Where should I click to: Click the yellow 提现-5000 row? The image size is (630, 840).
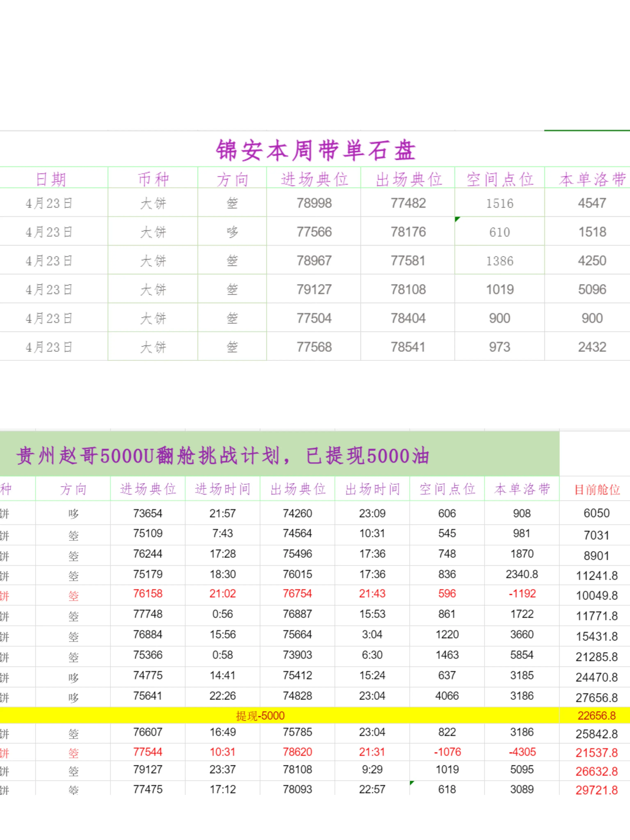[260, 716]
